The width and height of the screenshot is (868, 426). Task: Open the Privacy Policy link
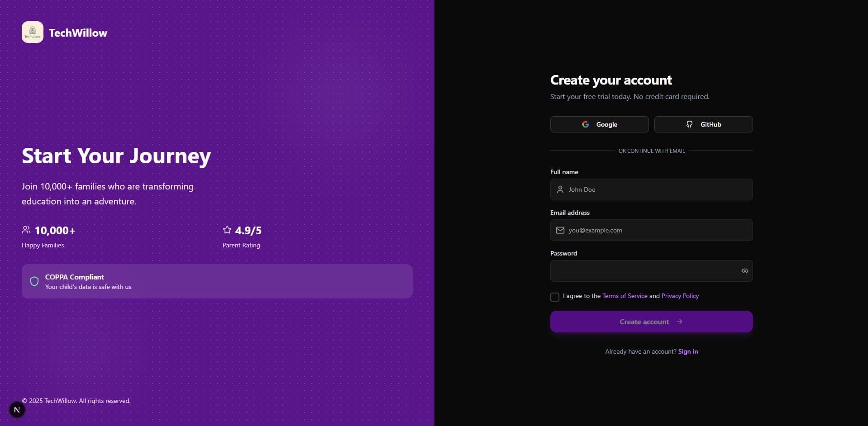(680, 296)
